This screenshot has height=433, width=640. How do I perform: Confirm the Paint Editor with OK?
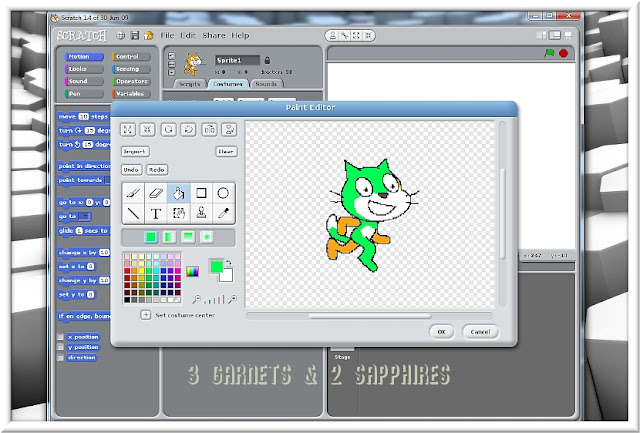[442, 332]
